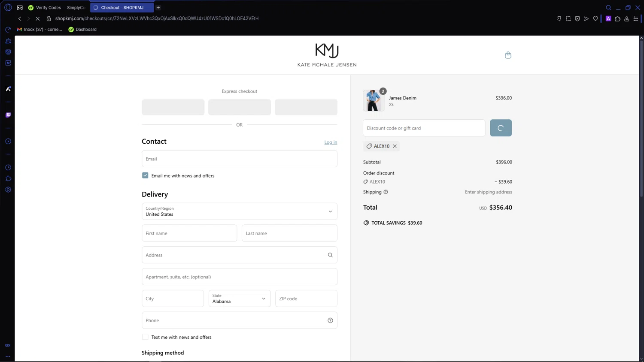Open the sidebar Aria AI icon

[x=8, y=89]
